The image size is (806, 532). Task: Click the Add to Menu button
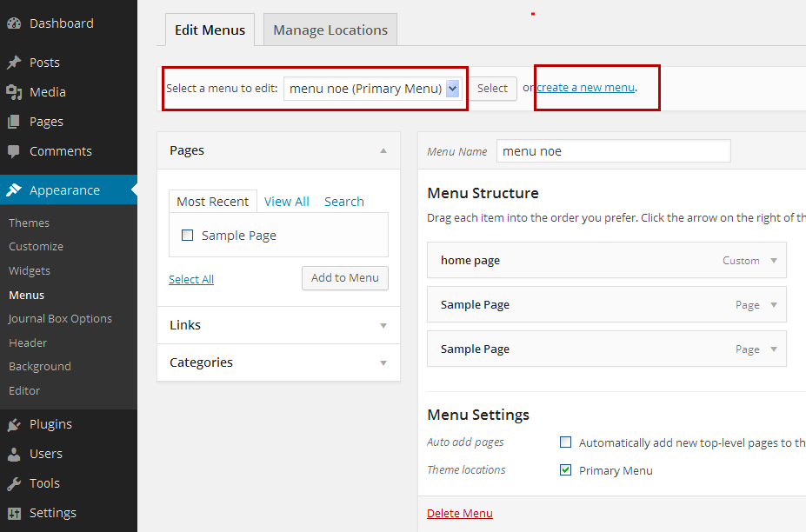pyautogui.click(x=345, y=278)
